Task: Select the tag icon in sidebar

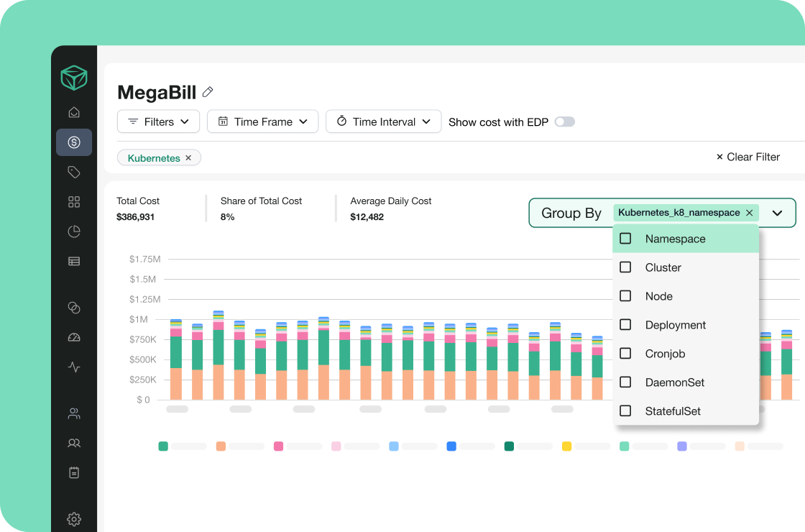Action: pyautogui.click(x=74, y=172)
